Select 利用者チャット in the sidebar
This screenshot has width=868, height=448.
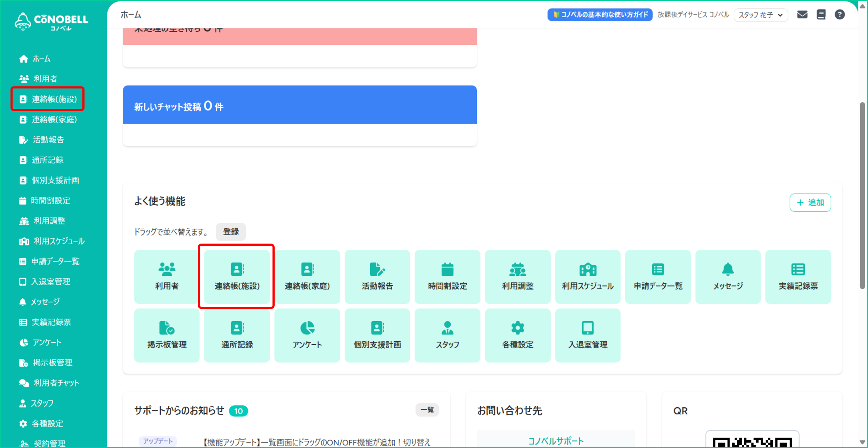[x=56, y=383]
